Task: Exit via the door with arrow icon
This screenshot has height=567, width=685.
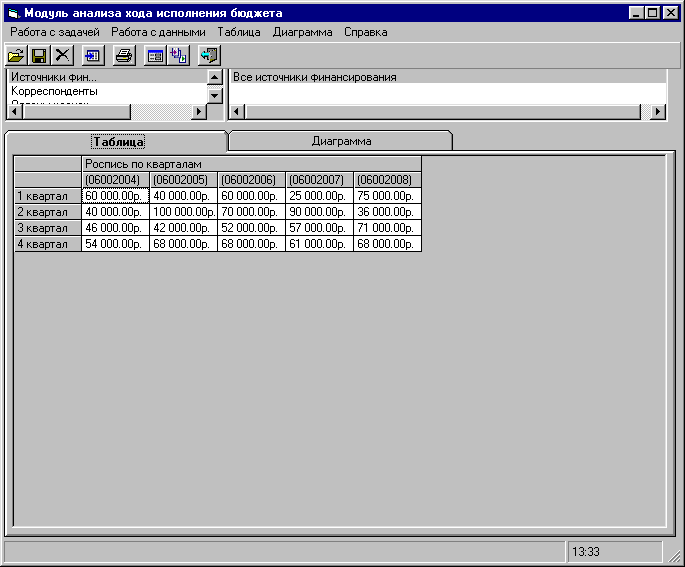Action: 209,55
